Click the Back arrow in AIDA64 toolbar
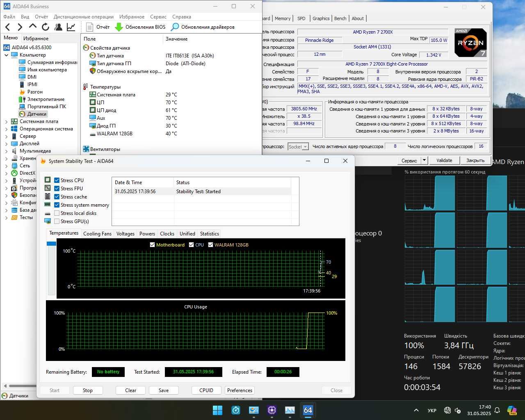 [x=8, y=27]
